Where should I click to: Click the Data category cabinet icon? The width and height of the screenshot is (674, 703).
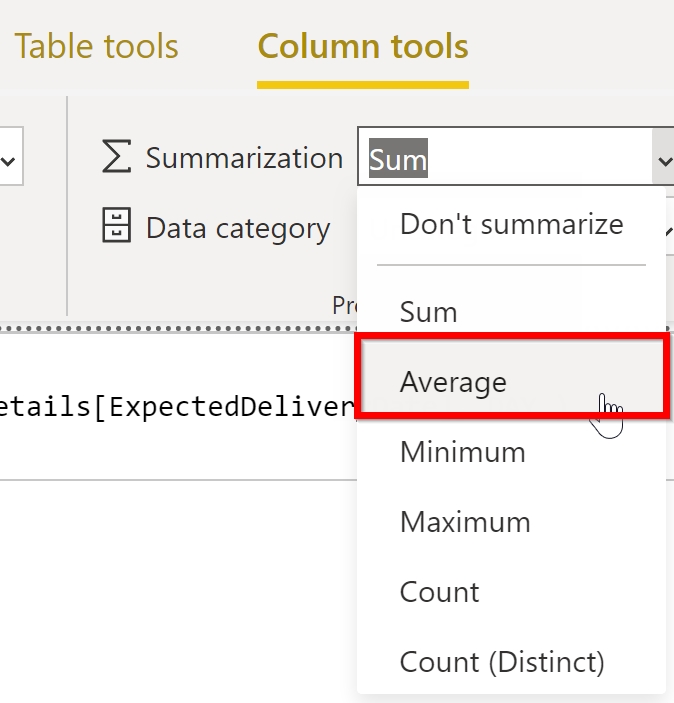(117, 225)
